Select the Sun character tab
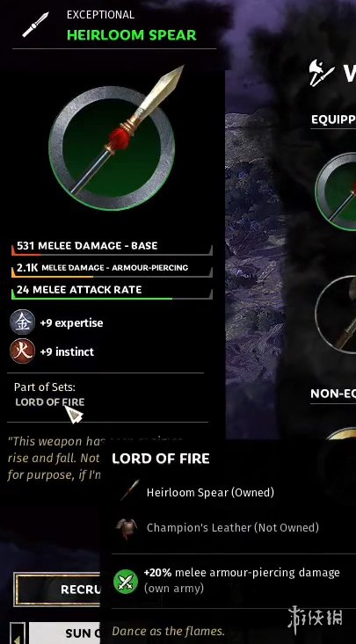The width and height of the screenshot is (356, 644). pyautogui.click(x=65, y=633)
